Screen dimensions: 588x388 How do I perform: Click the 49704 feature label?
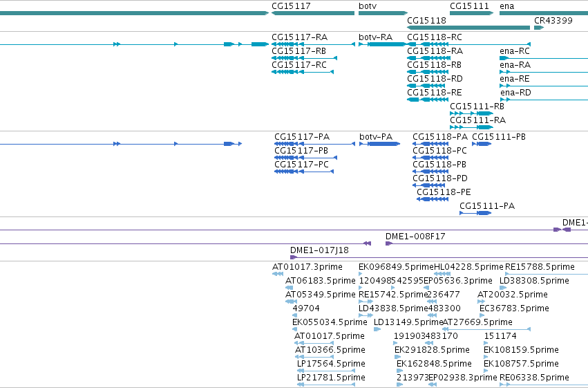coord(306,308)
